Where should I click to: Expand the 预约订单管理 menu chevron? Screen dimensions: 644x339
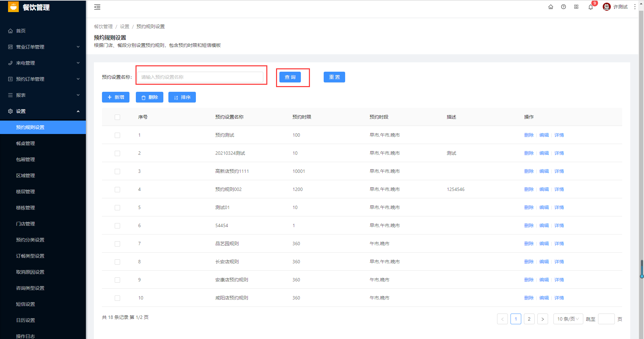pyautogui.click(x=78, y=79)
